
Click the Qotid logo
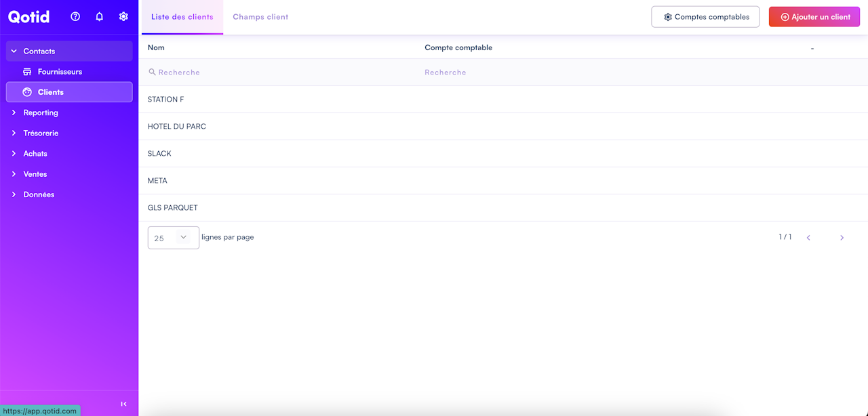coord(28,17)
